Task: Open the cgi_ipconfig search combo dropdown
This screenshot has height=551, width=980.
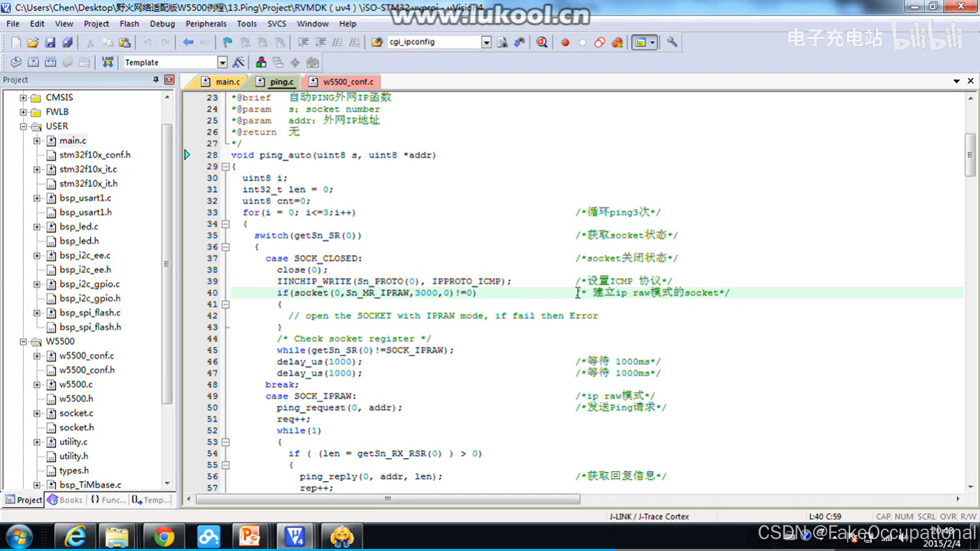Action: coord(486,43)
